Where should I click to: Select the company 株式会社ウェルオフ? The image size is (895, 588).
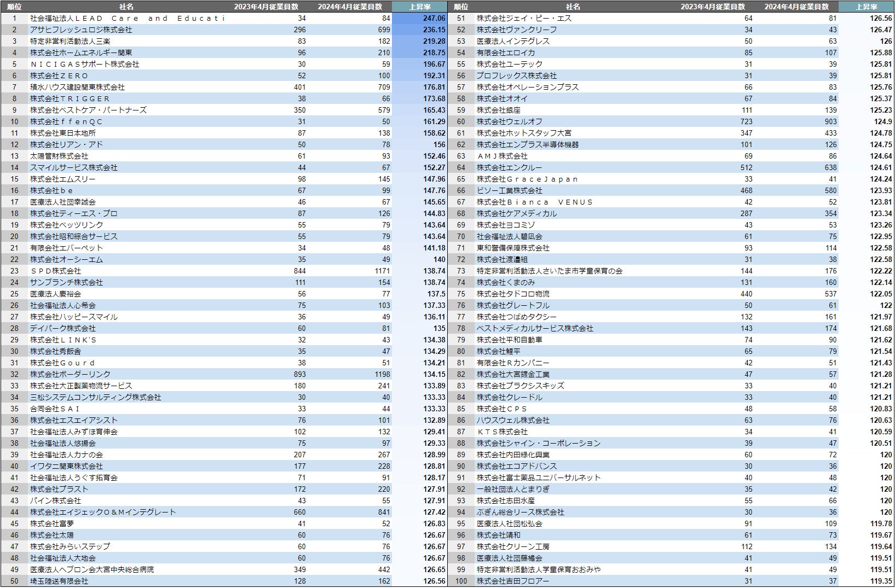click(510, 121)
